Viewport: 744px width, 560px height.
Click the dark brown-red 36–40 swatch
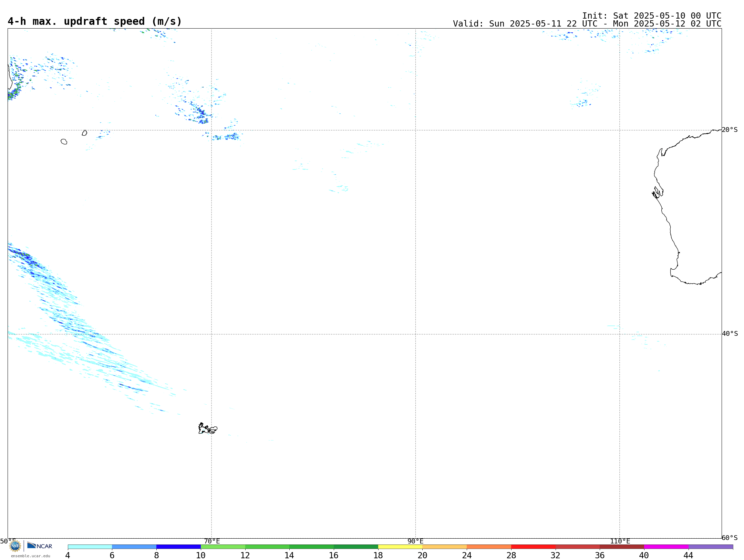(622, 547)
